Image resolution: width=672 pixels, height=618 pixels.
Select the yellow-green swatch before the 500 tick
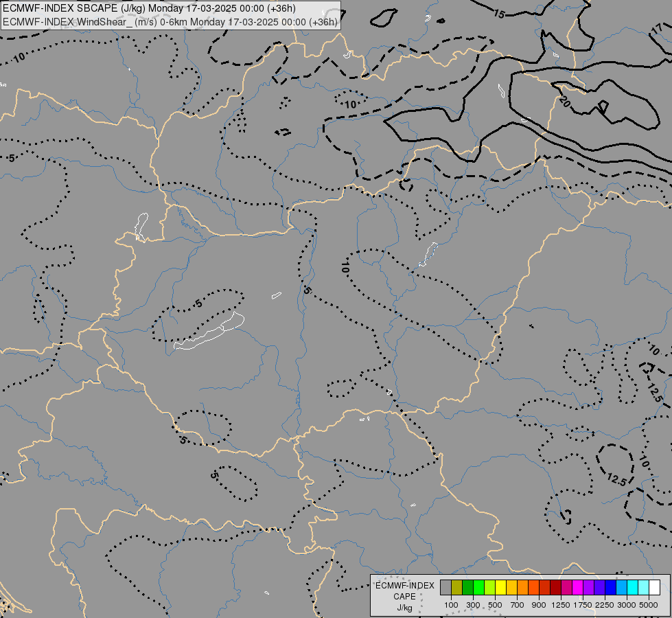point(490,588)
